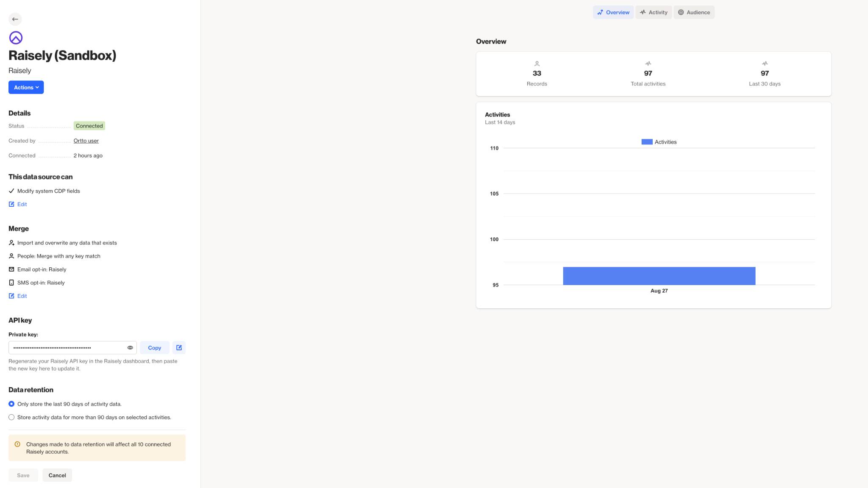The width and height of the screenshot is (868, 488).
Task: Click the Email opt-in envelope icon
Action: (x=11, y=269)
